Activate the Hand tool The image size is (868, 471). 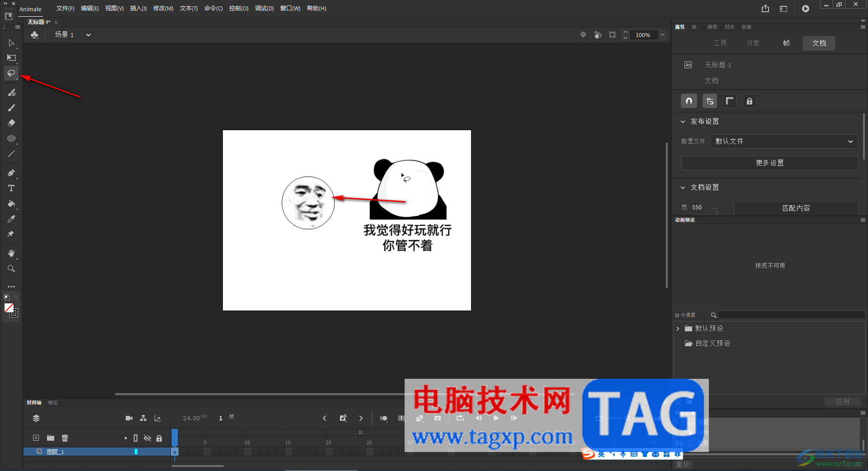pos(11,253)
